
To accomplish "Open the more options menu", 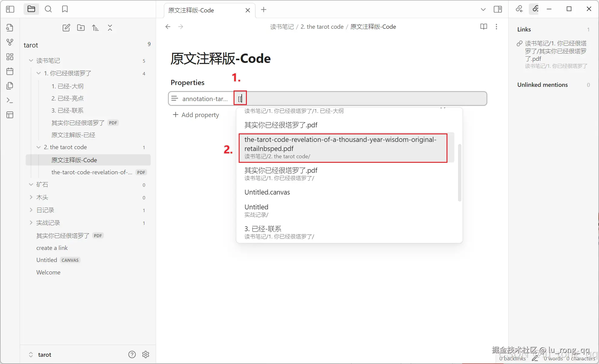I will tap(496, 27).
